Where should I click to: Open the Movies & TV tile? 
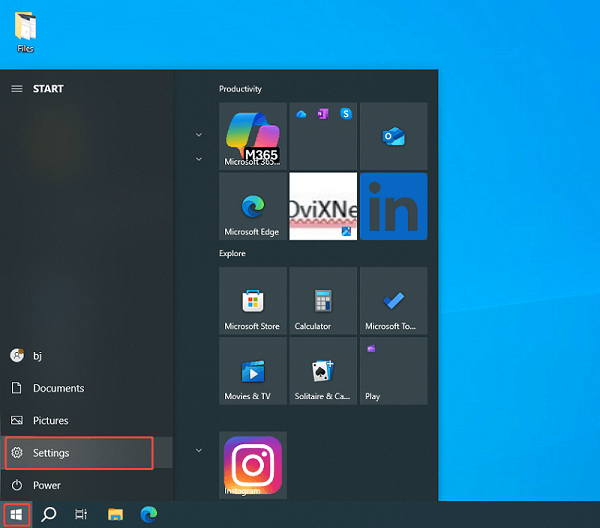click(253, 371)
